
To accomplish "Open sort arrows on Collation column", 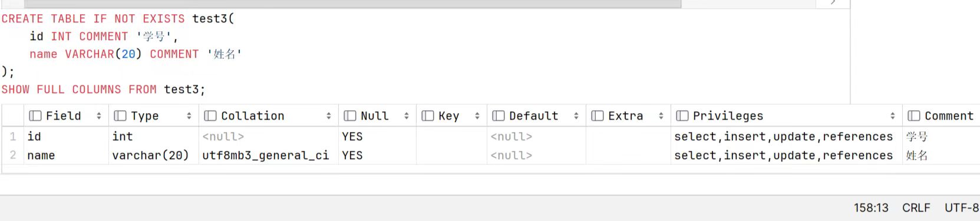I will (329, 116).
